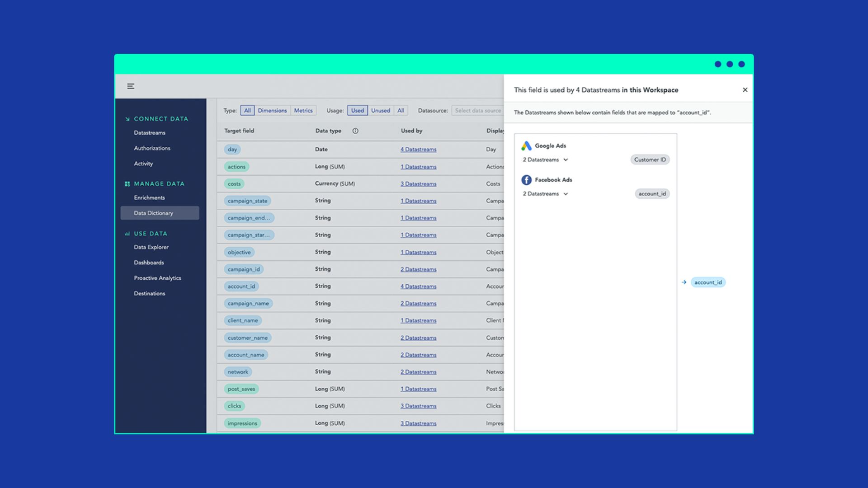The width and height of the screenshot is (868, 488).
Task: Navigate to the Data Explorer page
Action: coord(151,247)
